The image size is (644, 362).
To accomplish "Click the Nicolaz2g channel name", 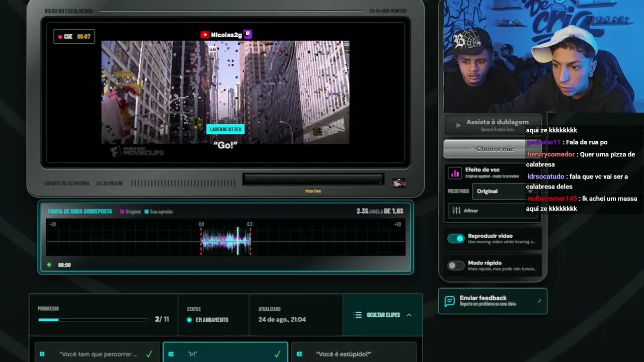I will point(226,35).
